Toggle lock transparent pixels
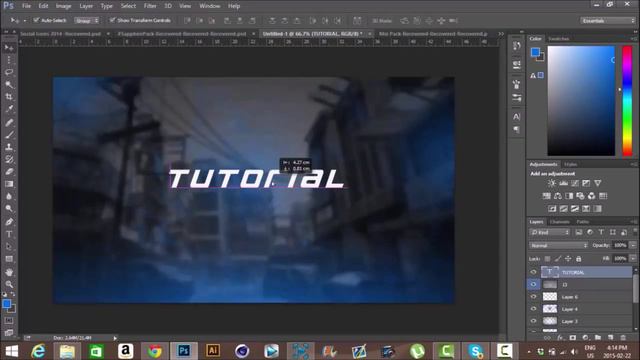 click(x=547, y=259)
